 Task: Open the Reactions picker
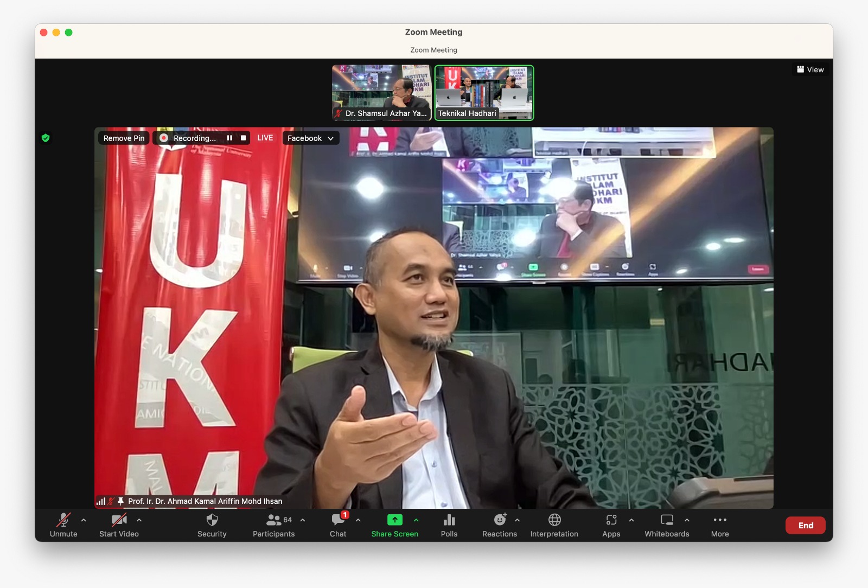(499, 525)
